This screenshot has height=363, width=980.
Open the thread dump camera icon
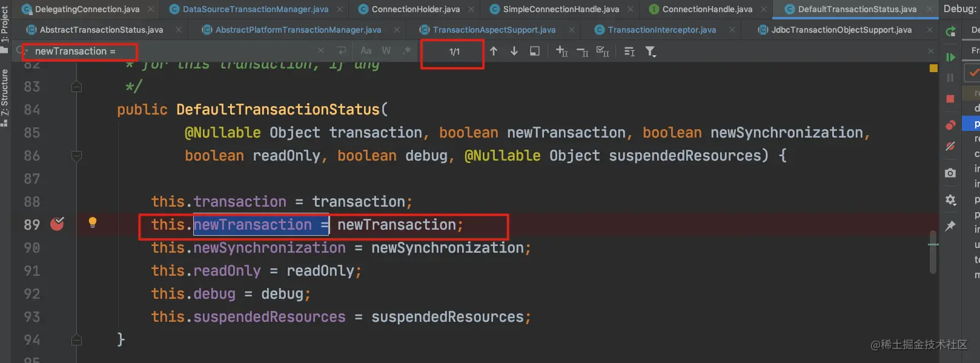click(x=950, y=173)
